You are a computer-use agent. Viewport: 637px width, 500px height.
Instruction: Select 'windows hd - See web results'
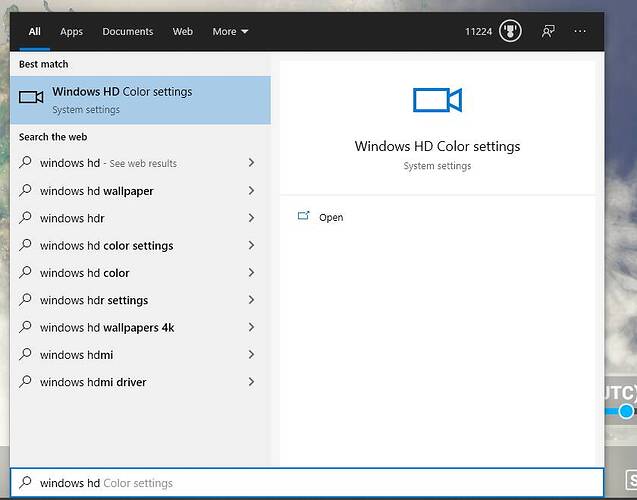[141, 162]
